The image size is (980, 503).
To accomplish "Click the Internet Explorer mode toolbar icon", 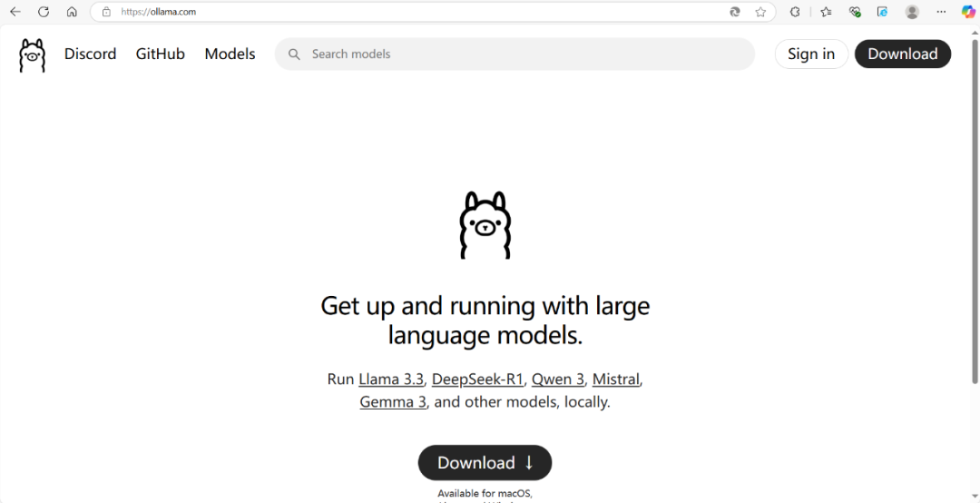I will point(883,11).
